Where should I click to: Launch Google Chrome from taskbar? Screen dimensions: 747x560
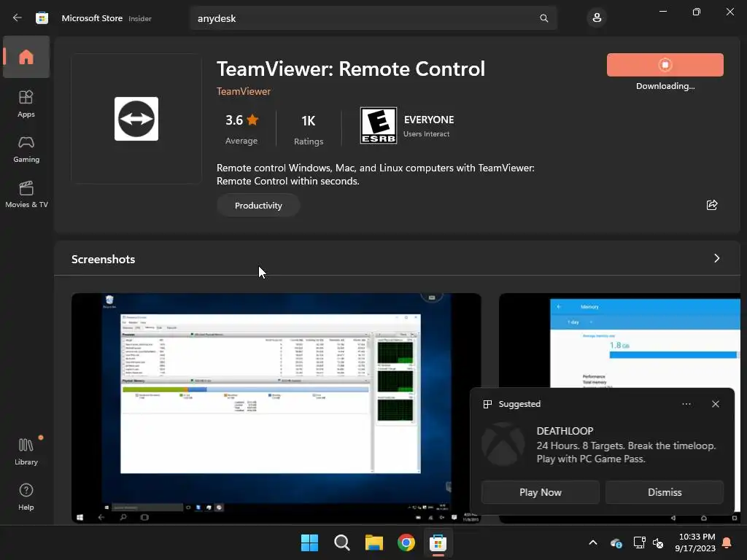click(x=406, y=542)
